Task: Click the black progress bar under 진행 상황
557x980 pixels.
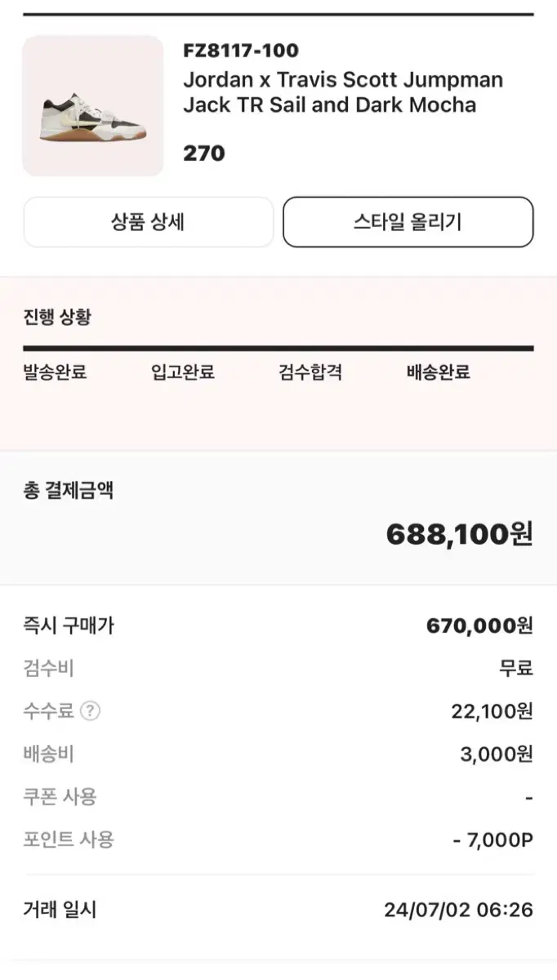Action: point(278,348)
